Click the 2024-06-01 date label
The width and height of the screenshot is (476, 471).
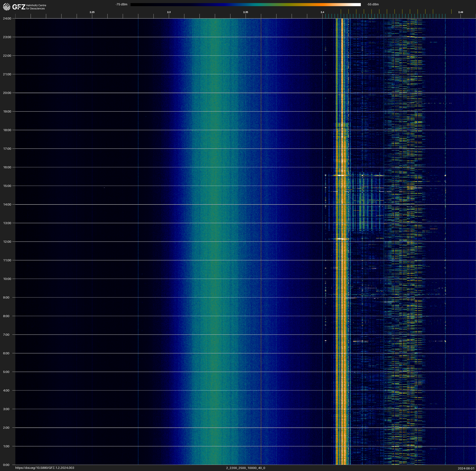[466, 468]
